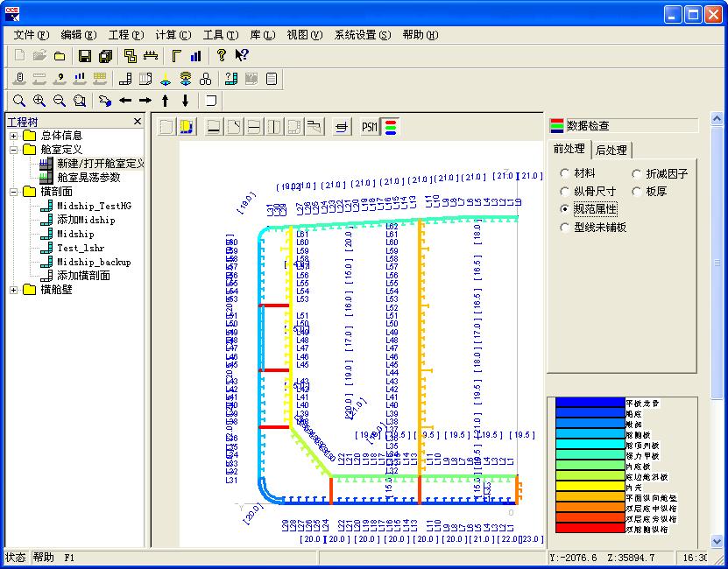Click the question mark help icon
The width and height of the screenshot is (728, 569).
(x=221, y=56)
